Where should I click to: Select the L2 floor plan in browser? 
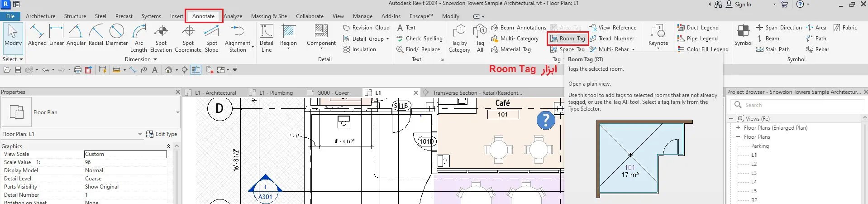pos(754,164)
